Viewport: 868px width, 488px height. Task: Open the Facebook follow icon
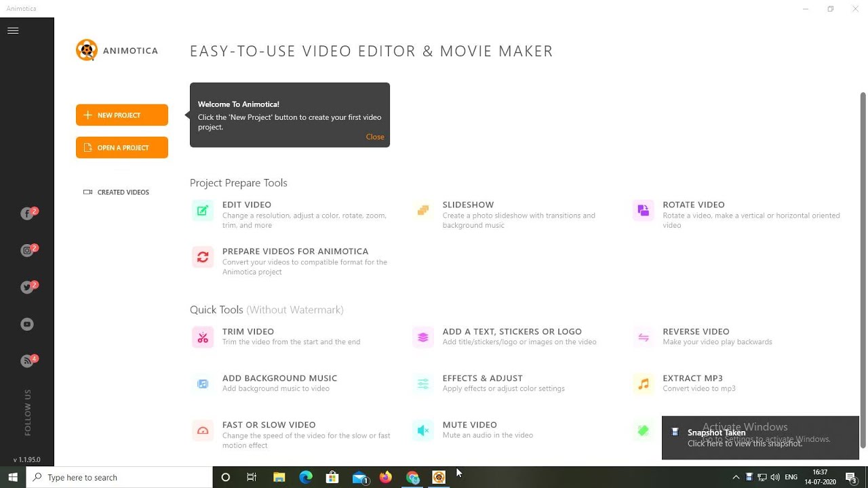[27, 214]
